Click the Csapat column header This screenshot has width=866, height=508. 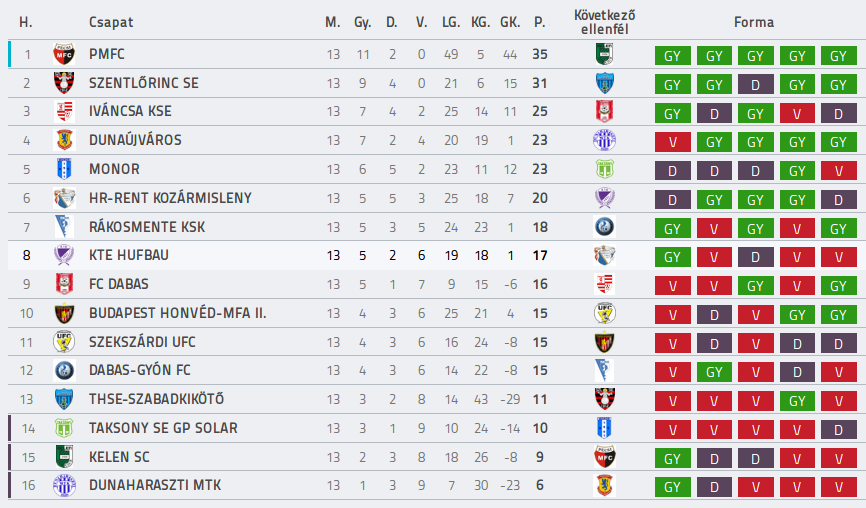[111, 23]
